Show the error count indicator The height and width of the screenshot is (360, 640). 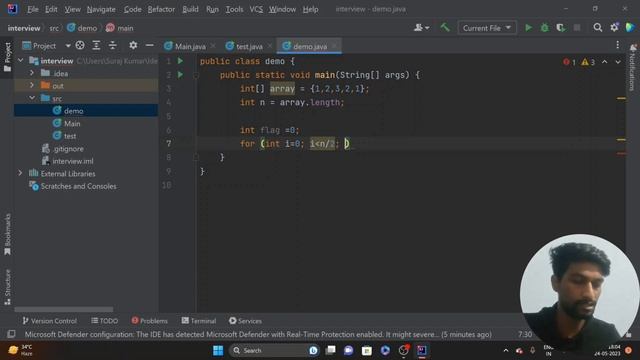[569, 62]
